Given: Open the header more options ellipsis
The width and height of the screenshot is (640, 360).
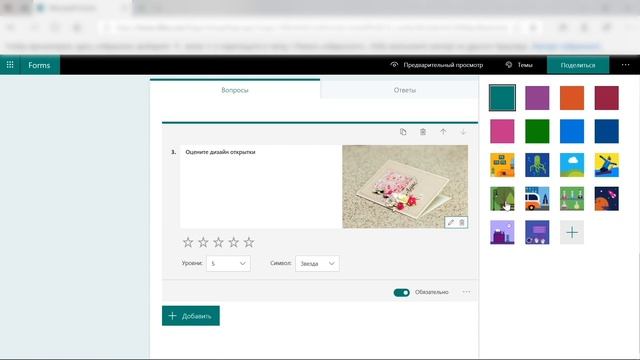Looking at the screenshot, I should pos(625,65).
